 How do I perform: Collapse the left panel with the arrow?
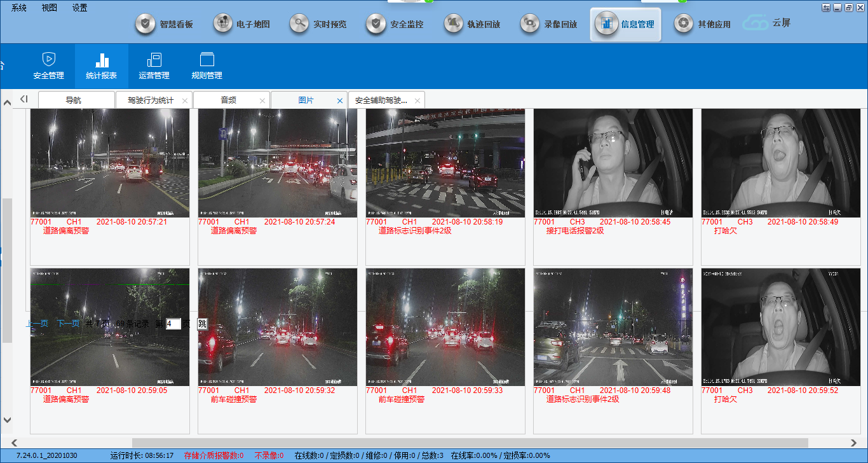(24, 99)
